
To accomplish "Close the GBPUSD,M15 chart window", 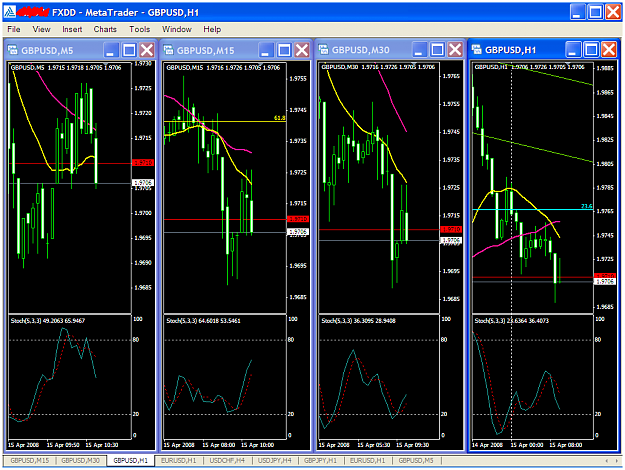I will pyautogui.click(x=302, y=50).
